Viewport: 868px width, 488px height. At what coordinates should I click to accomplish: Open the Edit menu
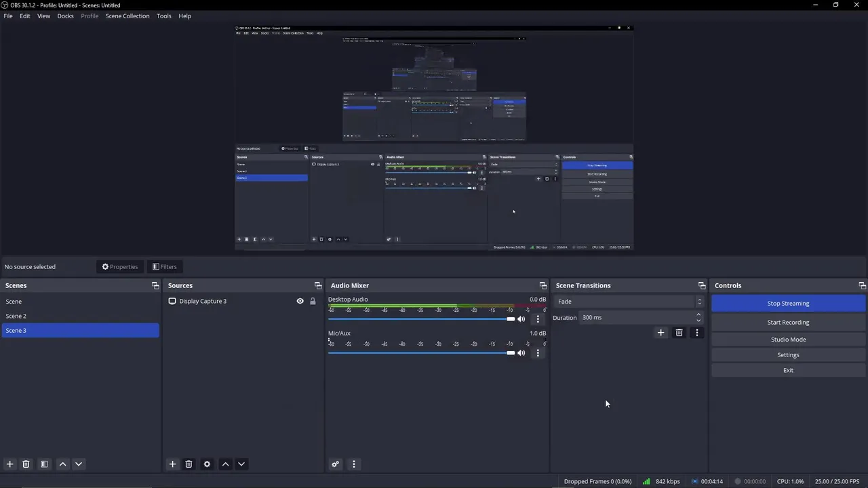25,16
